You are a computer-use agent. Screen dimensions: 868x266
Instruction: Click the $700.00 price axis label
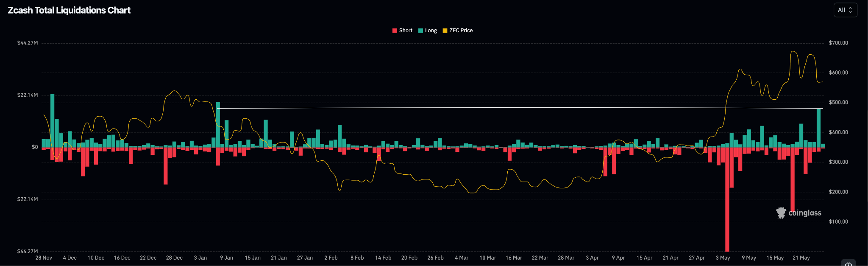(838, 43)
